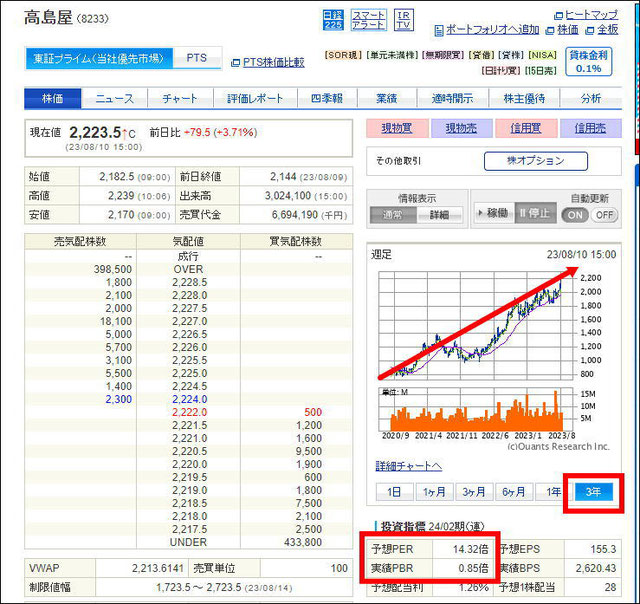This screenshot has height=604, width=640.
Task: Click the orange volume chart
Action: [476, 409]
